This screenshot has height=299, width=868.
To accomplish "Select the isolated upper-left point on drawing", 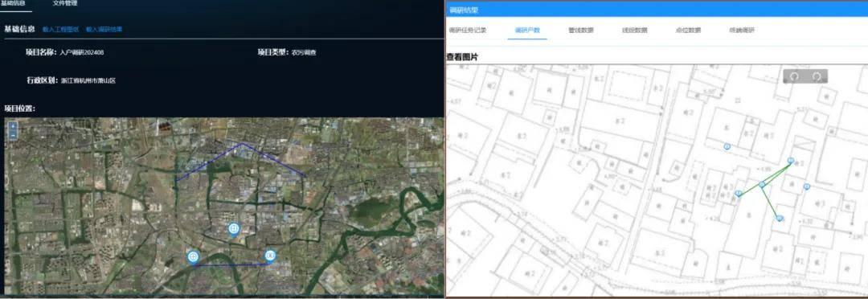I will click(x=727, y=146).
